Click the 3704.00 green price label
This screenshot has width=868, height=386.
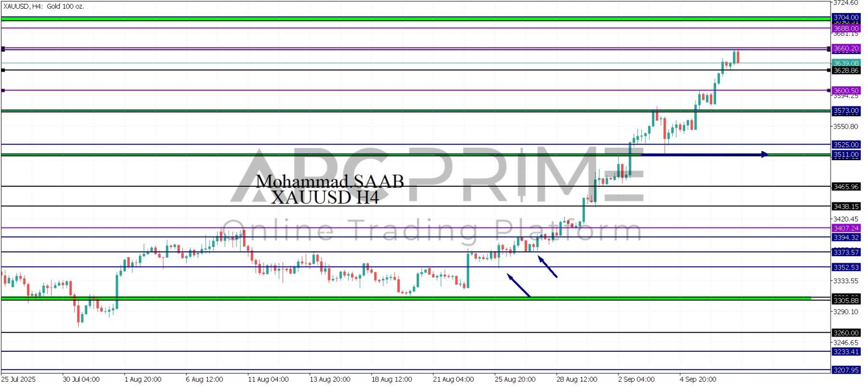pos(846,17)
